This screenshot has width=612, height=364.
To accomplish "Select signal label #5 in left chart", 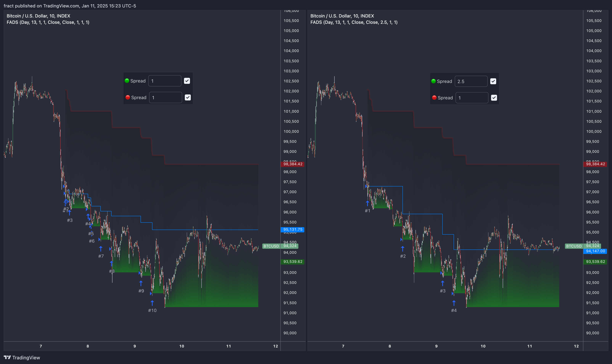I will 91,234.
